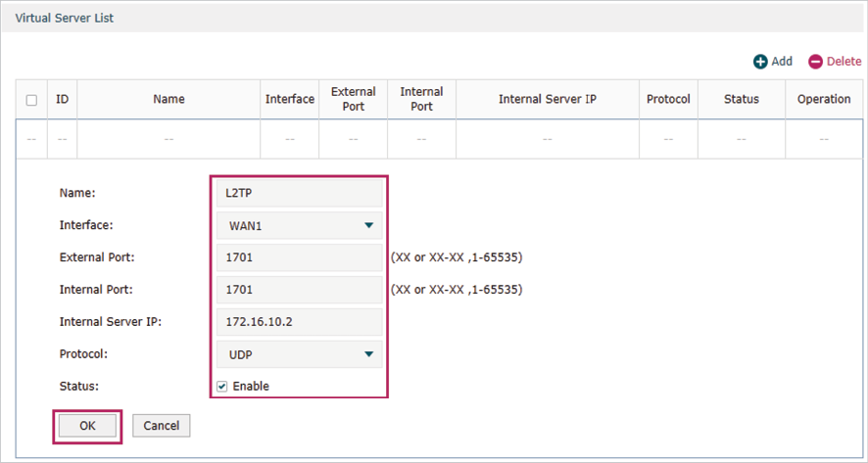The image size is (868, 463).
Task: Click the Name column header
Action: (169, 100)
